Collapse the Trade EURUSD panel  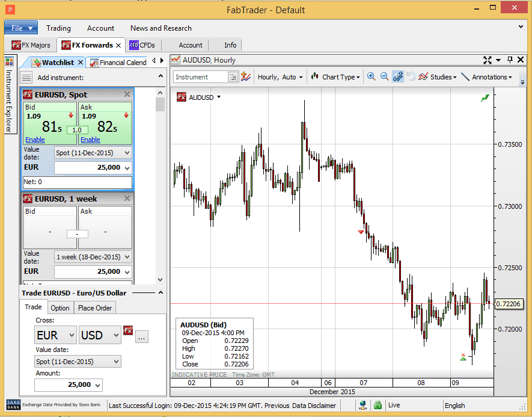click(161, 292)
